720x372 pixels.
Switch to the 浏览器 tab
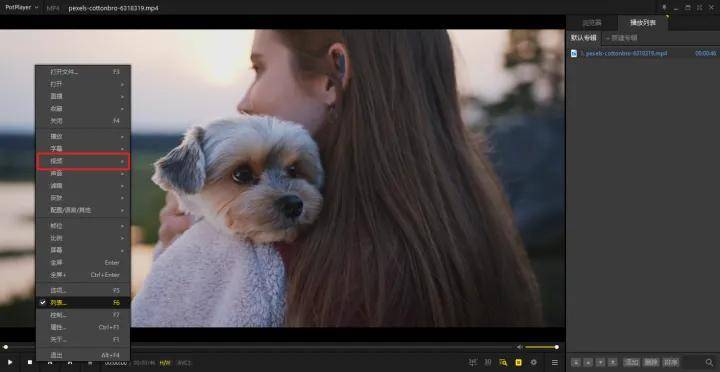point(591,23)
